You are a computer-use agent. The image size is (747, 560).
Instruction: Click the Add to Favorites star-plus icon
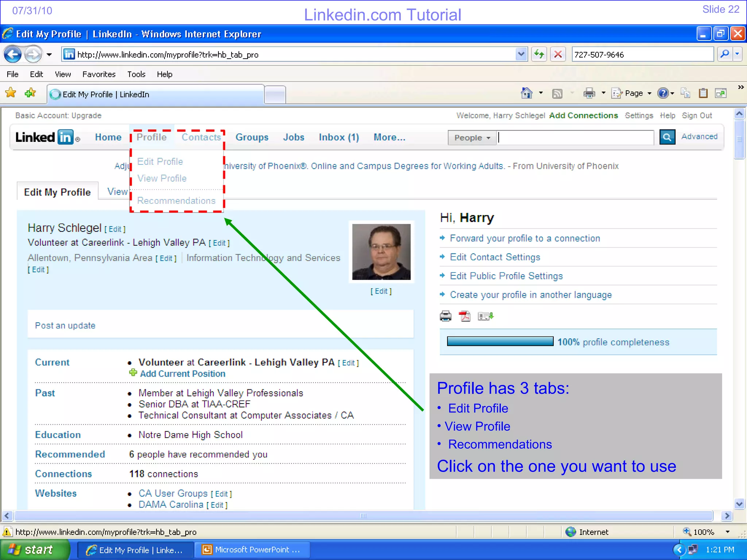coord(30,93)
